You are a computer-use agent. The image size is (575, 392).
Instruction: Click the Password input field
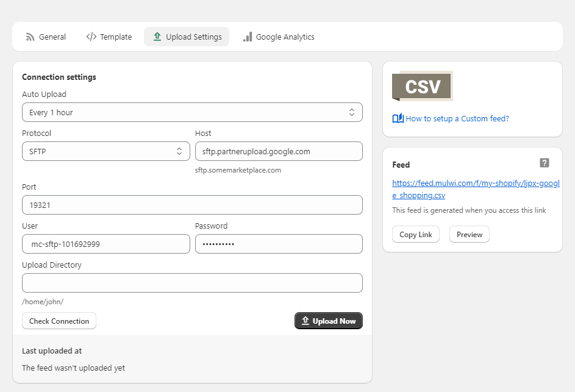coord(279,244)
